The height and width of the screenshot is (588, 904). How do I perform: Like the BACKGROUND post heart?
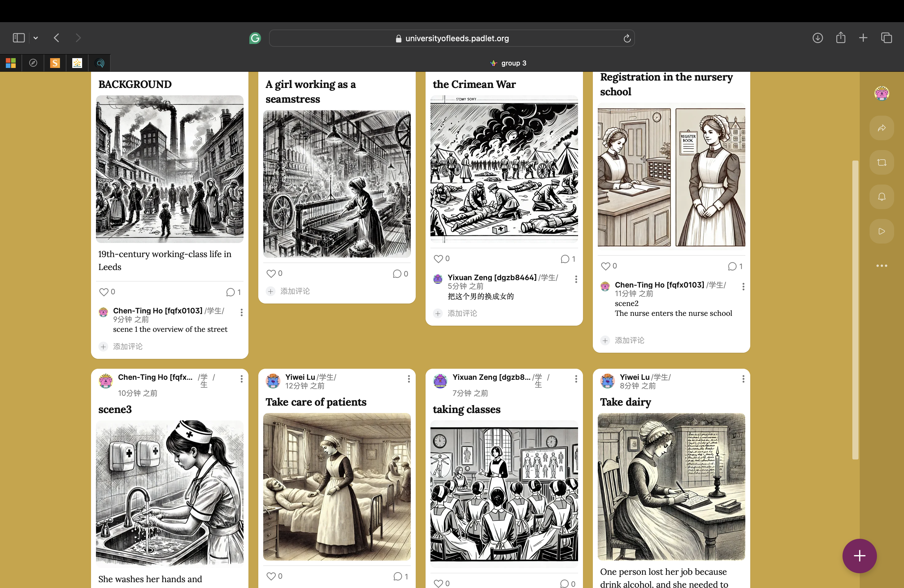tap(104, 292)
